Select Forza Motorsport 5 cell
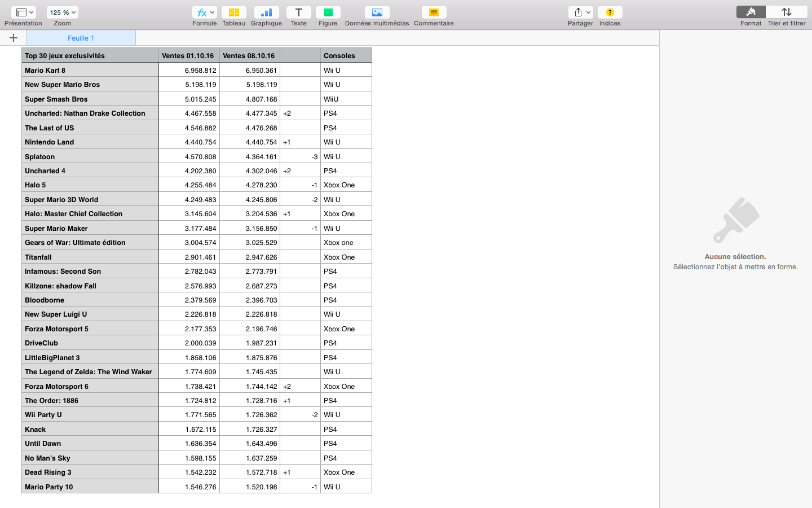 [x=90, y=329]
